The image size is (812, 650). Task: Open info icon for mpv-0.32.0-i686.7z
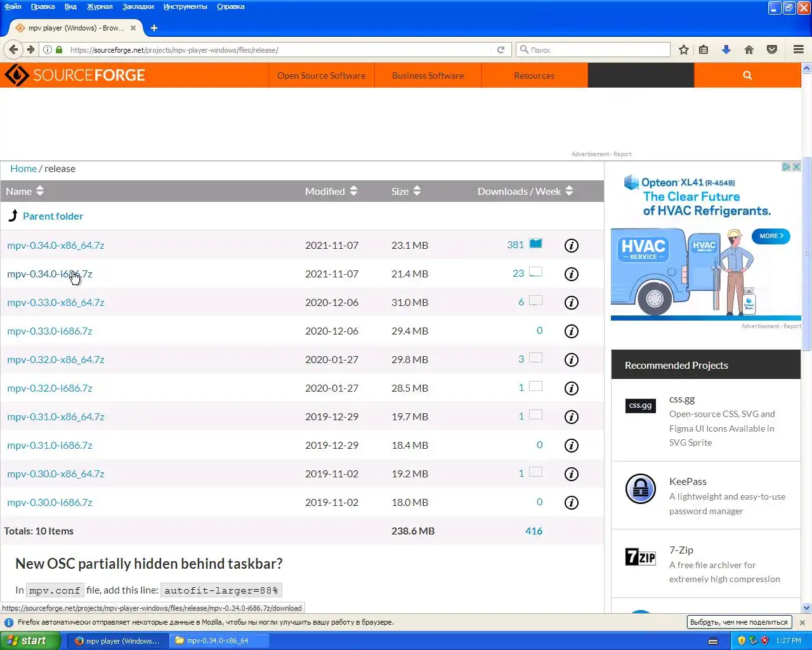(572, 388)
